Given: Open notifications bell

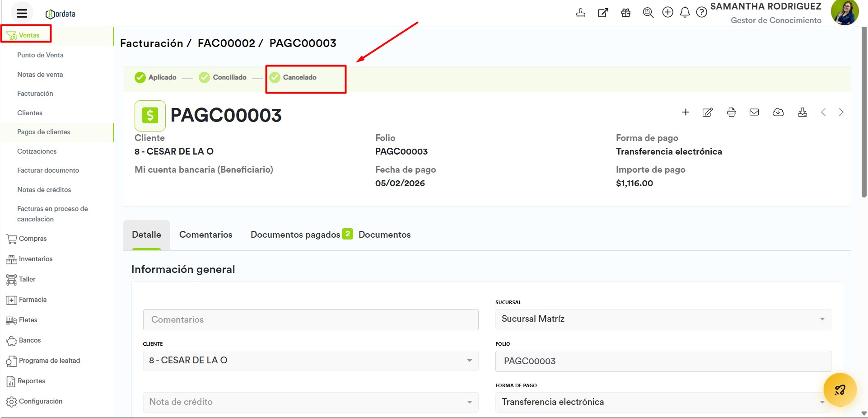Looking at the screenshot, I should point(685,12).
